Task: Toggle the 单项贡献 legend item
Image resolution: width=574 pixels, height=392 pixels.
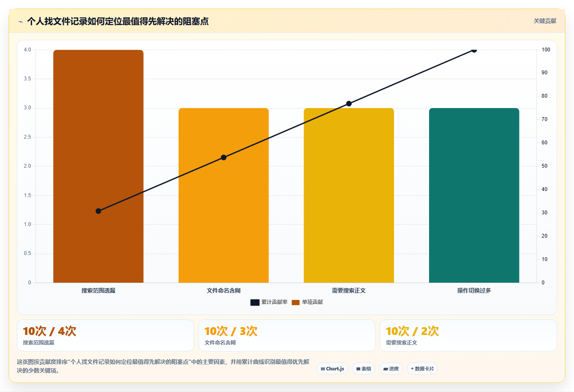Action: pyautogui.click(x=307, y=302)
